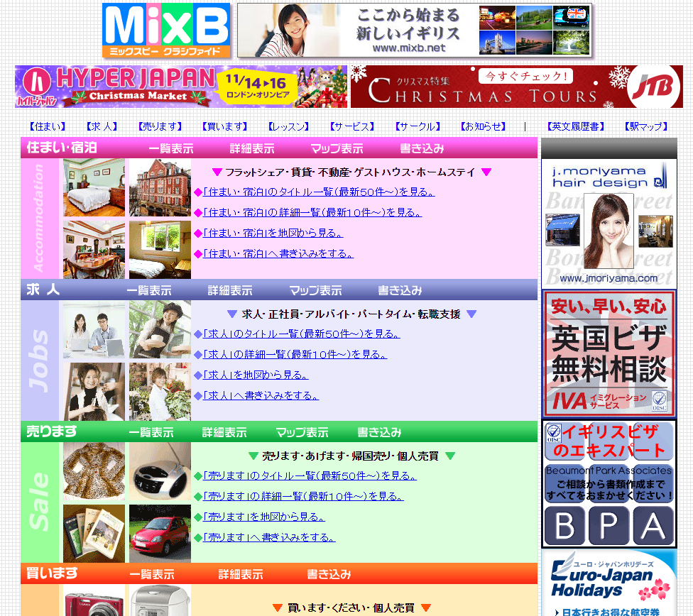Click 詳細表示 in the 求人 header
Screen dimensions: 693x616
click(x=230, y=290)
